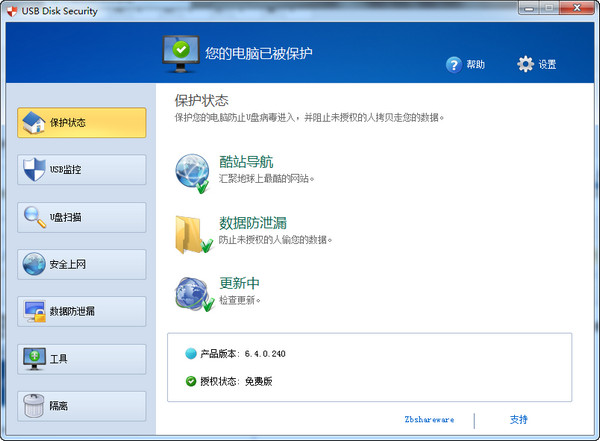Image resolution: width=600 pixels, height=441 pixels.
Task: Click the globe icon for 安全上网
Action: (x=34, y=264)
